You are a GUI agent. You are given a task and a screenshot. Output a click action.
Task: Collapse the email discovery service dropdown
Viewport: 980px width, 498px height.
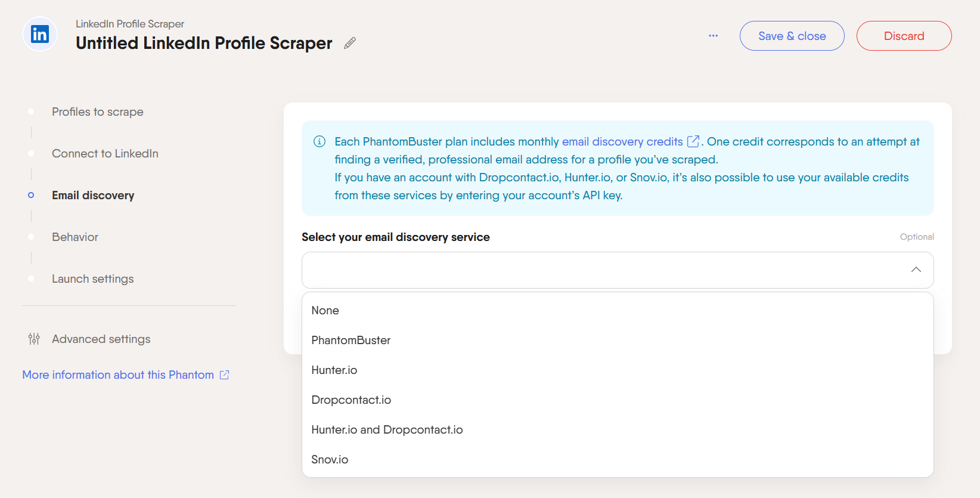tap(916, 270)
